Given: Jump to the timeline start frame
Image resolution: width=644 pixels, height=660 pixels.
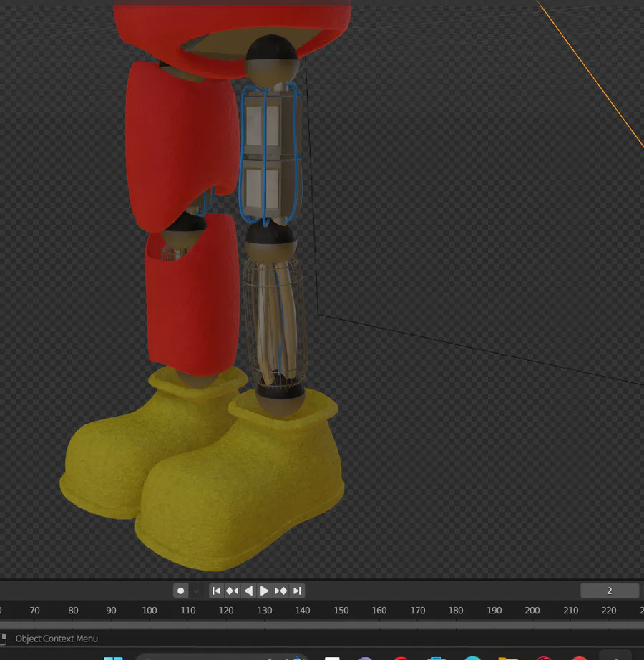Looking at the screenshot, I should [x=216, y=591].
